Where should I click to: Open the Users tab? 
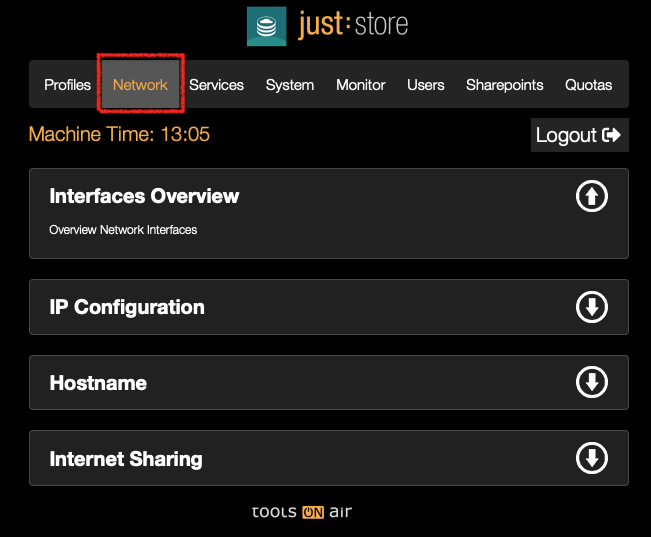[426, 85]
